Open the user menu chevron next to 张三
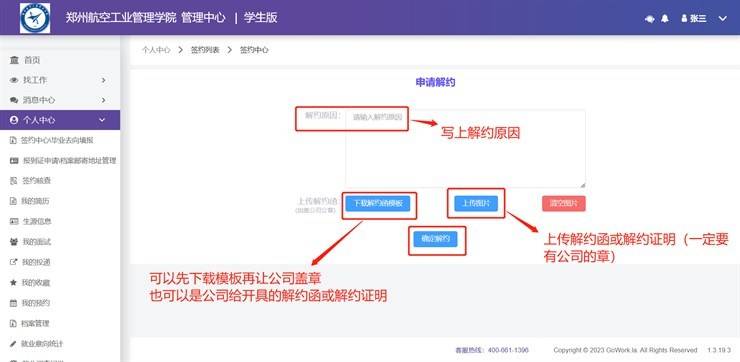740x362 pixels. pyautogui.click(x=723, y=18)
